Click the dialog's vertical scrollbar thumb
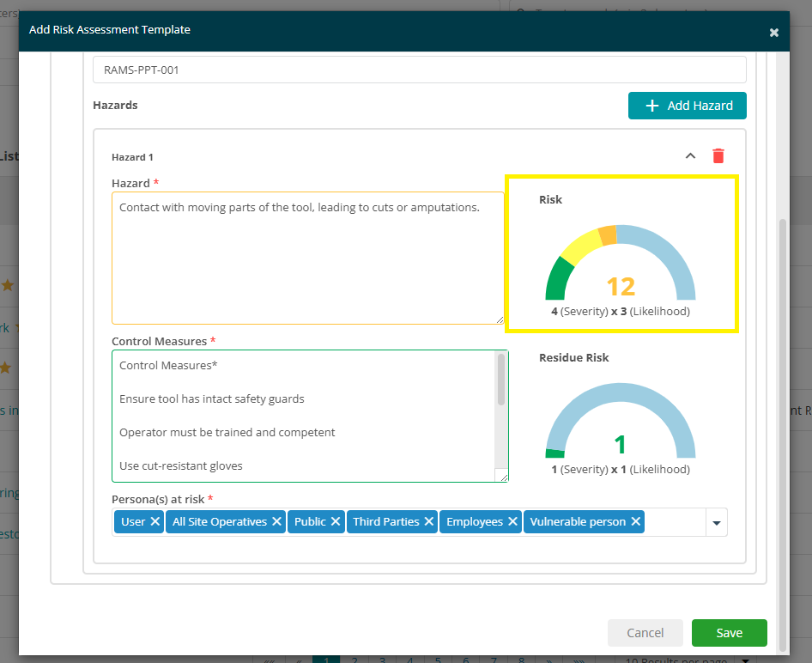The height and width of the screenshot is (663, 812). tap(783, 434)
